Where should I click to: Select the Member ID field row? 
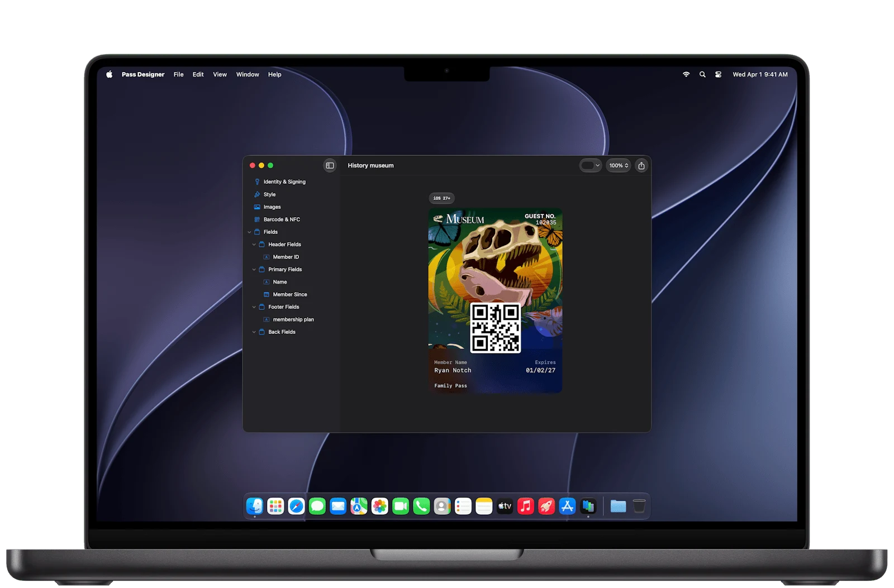(292, 257)
